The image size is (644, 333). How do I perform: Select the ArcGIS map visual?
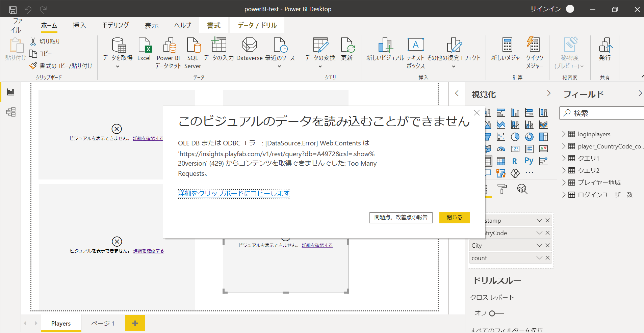pyautogui.click(x=501, y=173)
